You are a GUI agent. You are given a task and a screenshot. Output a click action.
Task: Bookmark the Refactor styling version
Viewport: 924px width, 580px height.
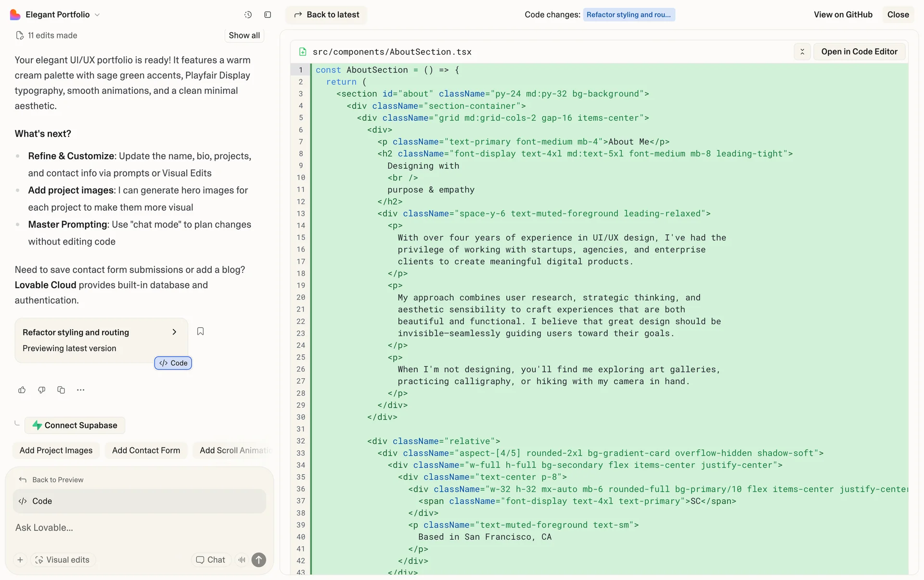[x=201, y=331]
